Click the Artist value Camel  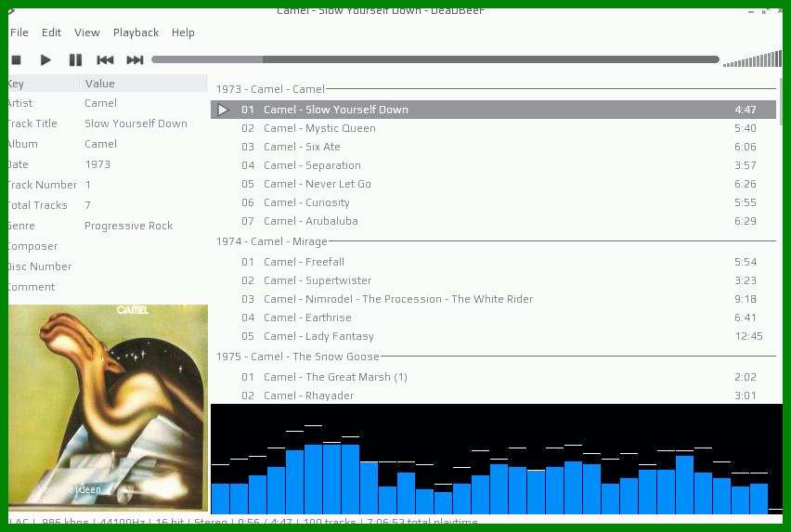point(100,103)
